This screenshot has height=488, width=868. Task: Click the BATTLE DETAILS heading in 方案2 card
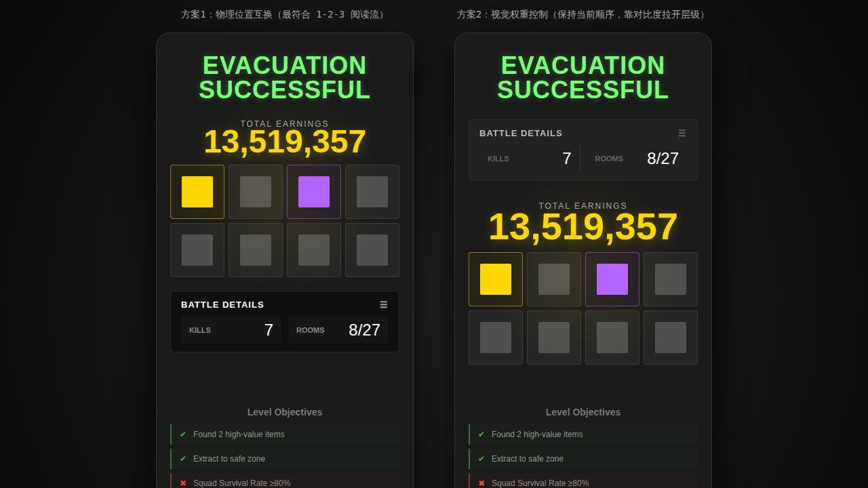click(x=521, y=134)
